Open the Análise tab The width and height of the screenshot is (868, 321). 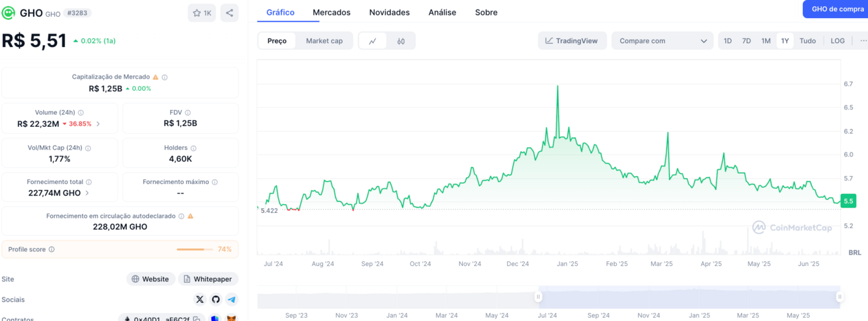click(442, 12)
